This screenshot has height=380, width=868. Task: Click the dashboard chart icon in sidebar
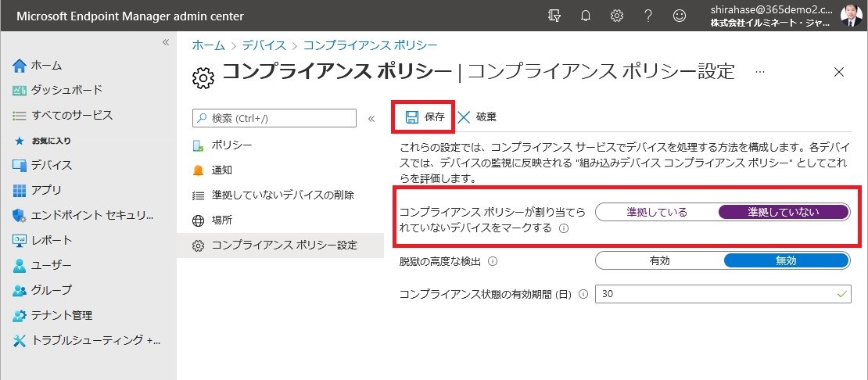[20, 91]
